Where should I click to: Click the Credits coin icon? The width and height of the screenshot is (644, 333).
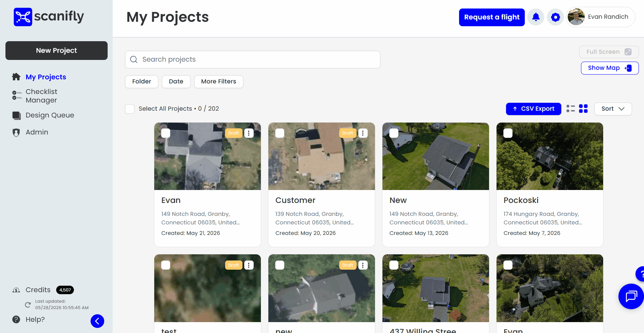(16, 290)
